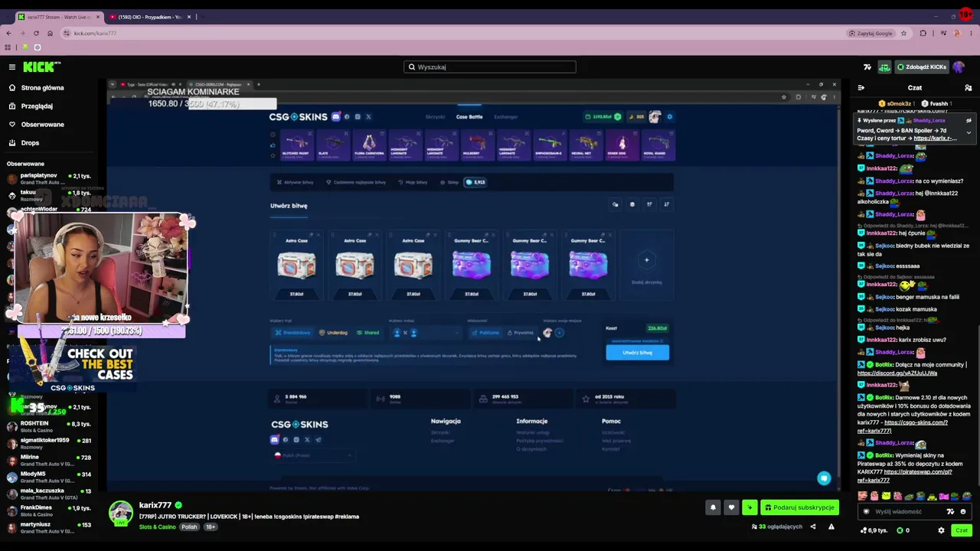Open the 7TV extension icon in header
The image size is (980, 551).
867,67
